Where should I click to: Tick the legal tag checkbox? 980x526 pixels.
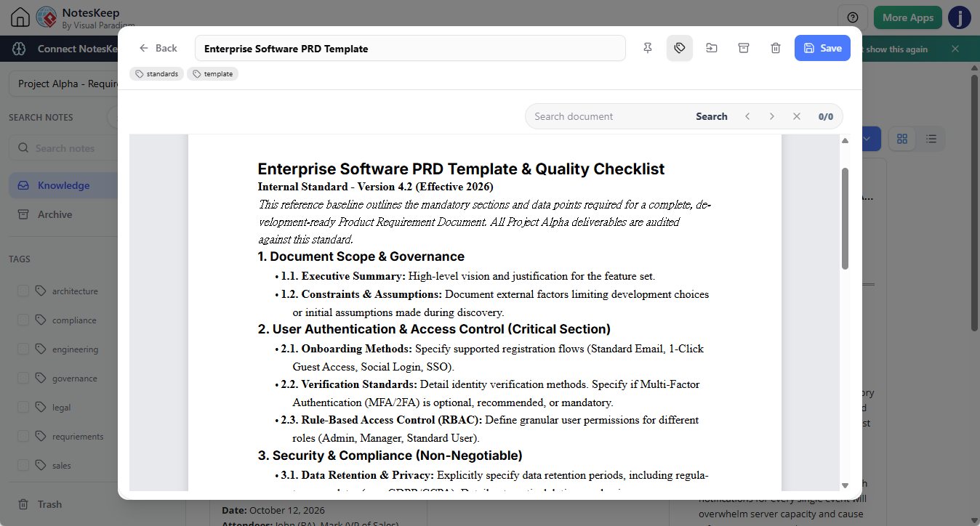[23, 408]
